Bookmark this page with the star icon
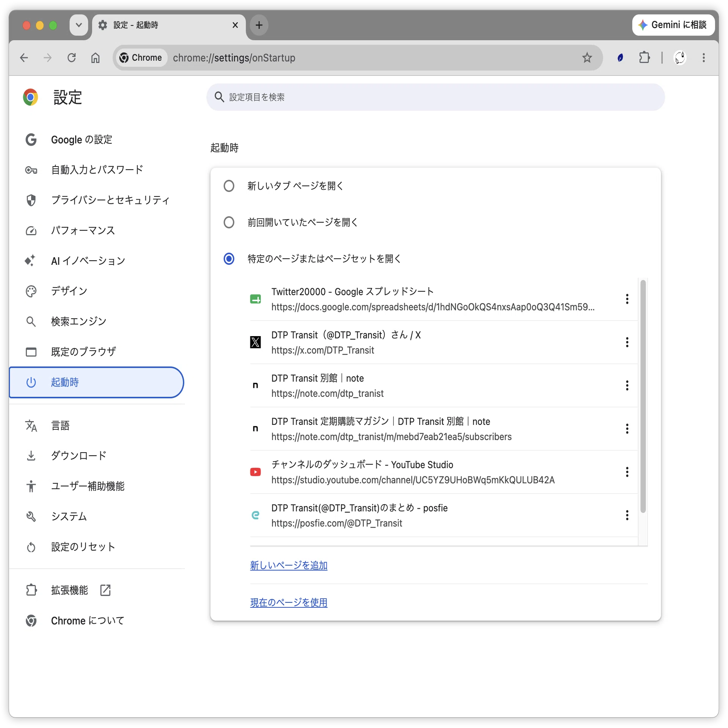 [x=587, y=58]
